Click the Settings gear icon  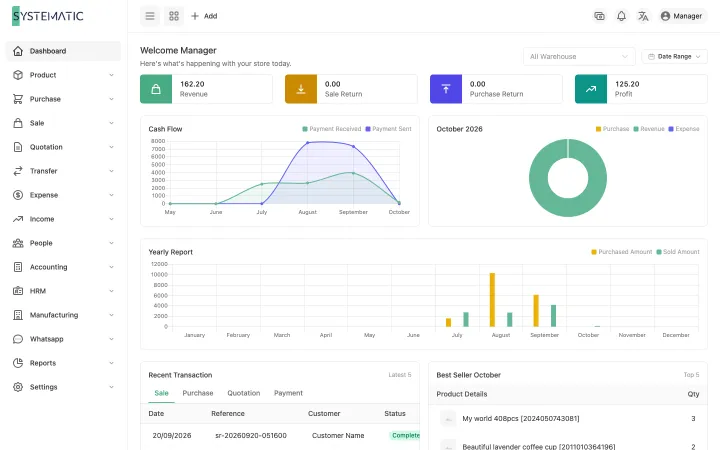click(18, 387)
